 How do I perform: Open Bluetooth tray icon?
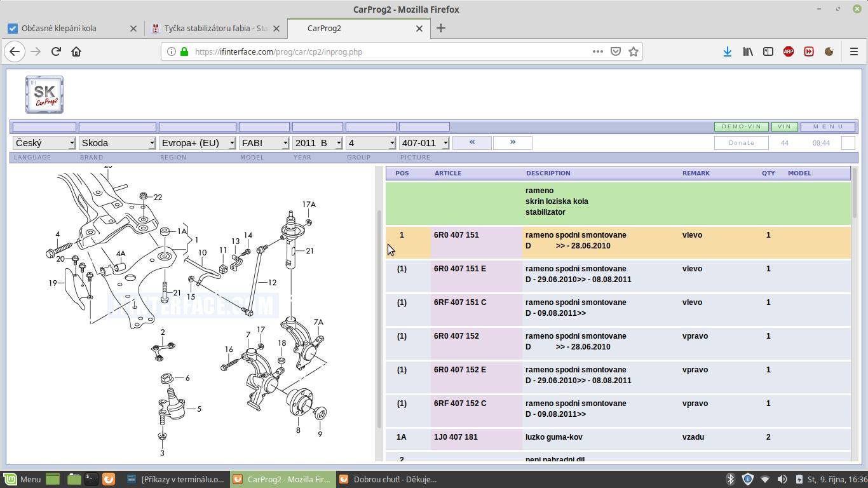730,479
